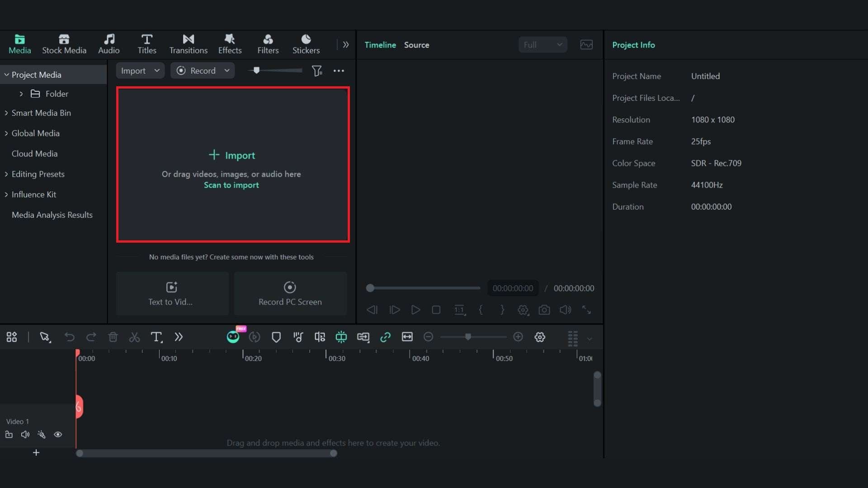
Task: Select the Media tab
Action: (20, 44)
